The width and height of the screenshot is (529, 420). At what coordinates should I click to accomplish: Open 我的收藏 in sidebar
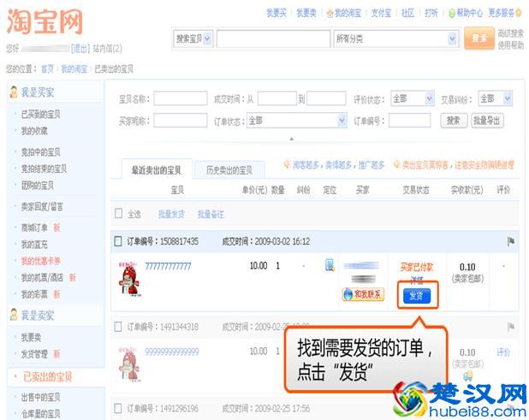[34, 131]
